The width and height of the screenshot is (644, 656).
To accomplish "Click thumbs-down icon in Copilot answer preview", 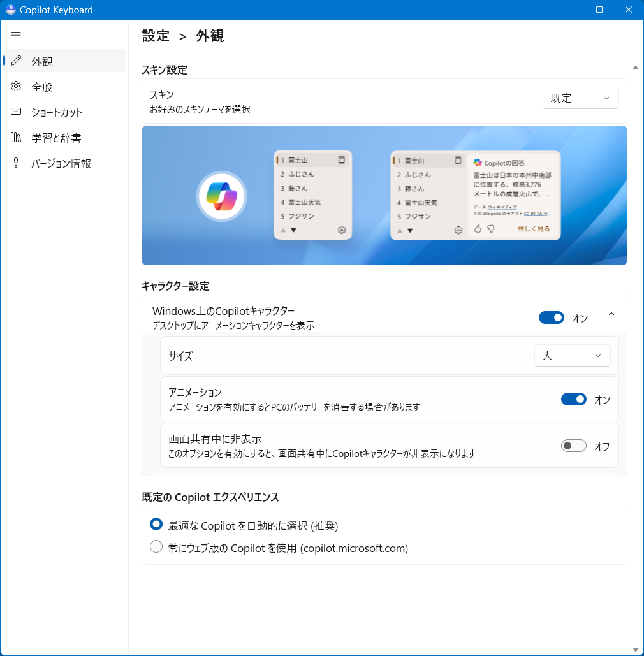I will pyautogui.click(x=491, y=228).
